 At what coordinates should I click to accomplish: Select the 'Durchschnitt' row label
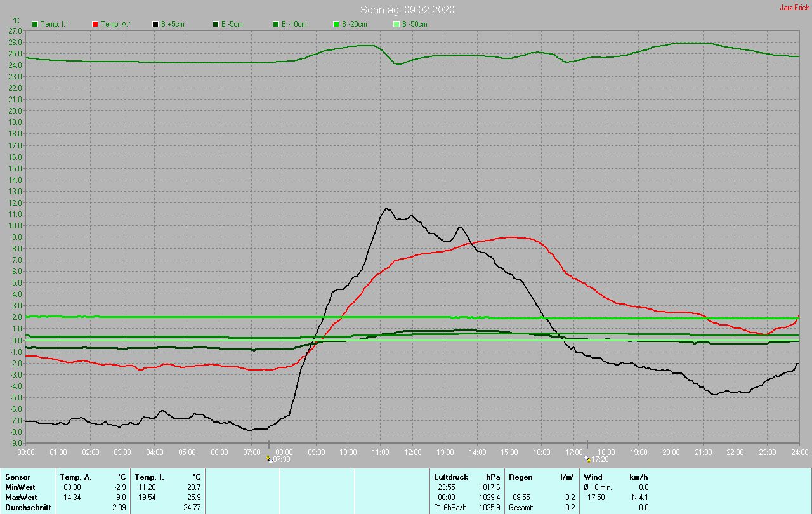click(x=25, y=508)
